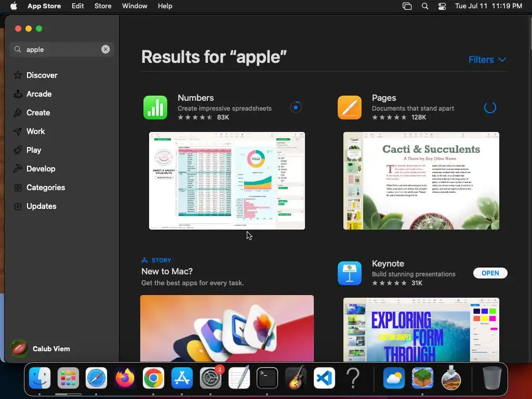This screenshot has height=399, width=532.
Task: Click the Updates download icon
Action: [18, 206]
